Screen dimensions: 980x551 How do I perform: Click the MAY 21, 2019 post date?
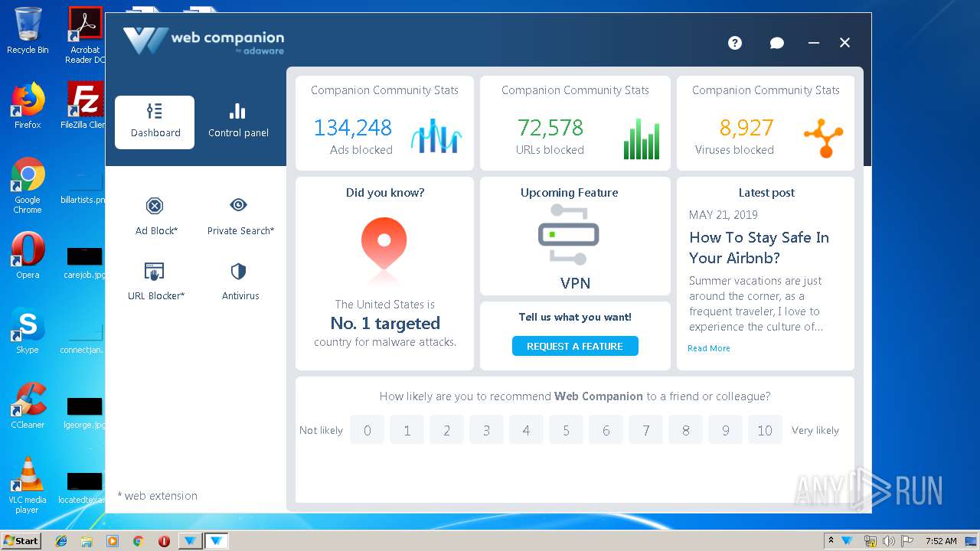coord(723,215)
